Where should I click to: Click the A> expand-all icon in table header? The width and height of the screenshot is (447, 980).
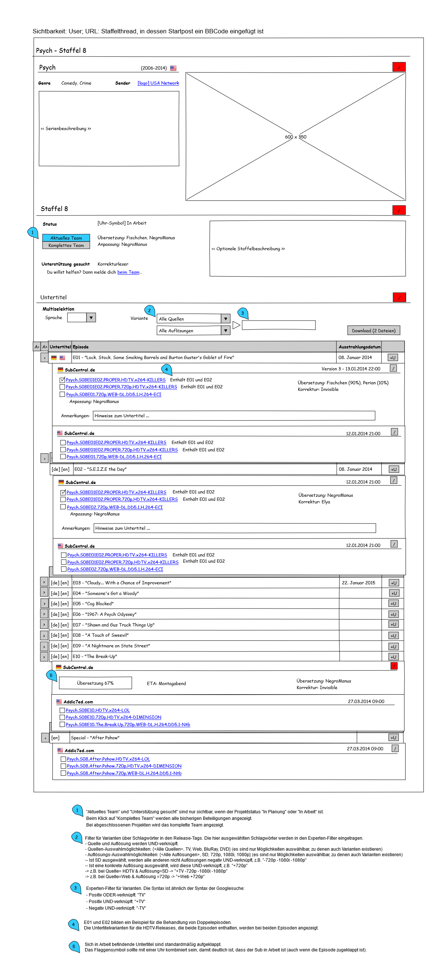click(x=45, y=347)
